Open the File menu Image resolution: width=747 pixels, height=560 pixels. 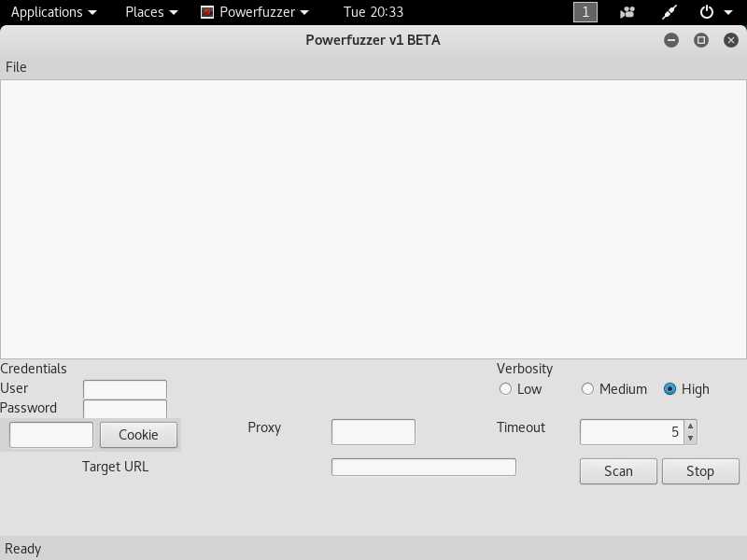coord(16,67)
